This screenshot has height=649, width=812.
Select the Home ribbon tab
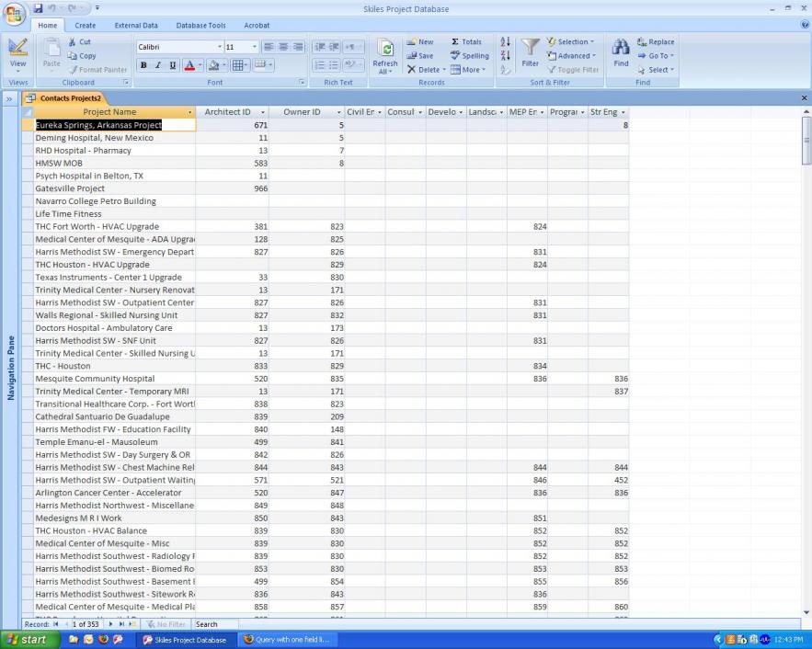tap(48, 26)
